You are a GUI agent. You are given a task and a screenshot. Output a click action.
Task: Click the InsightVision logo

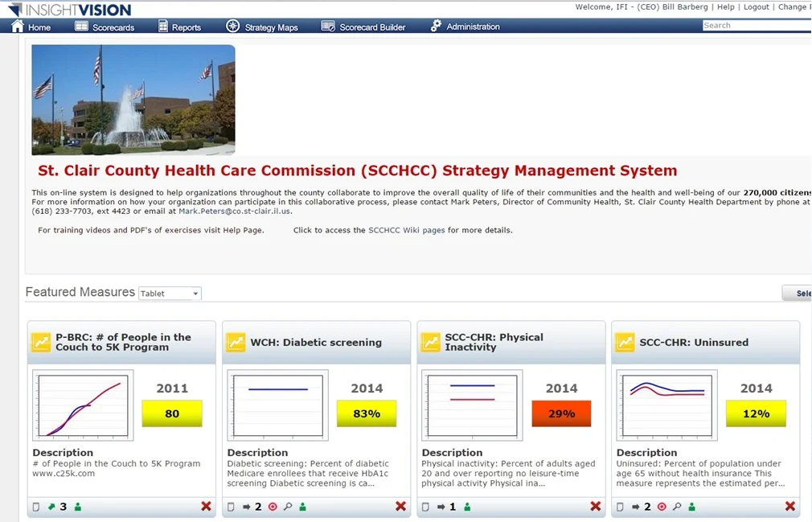(70, 10)
